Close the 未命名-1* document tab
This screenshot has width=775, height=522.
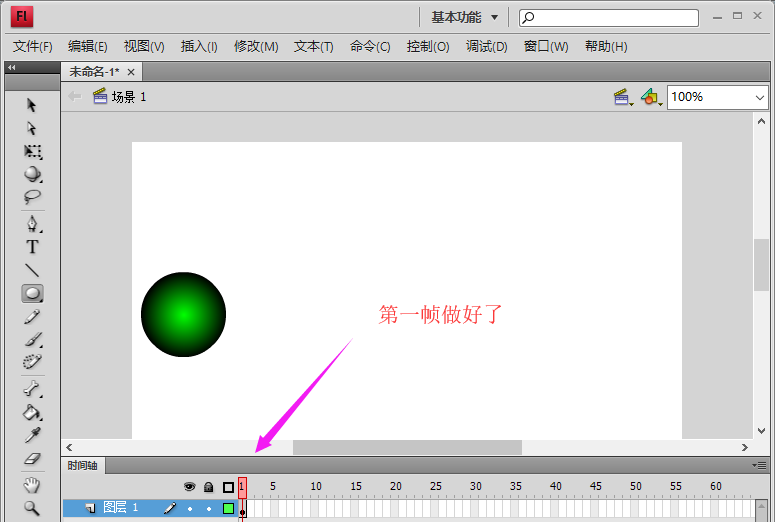pos(131,72)
